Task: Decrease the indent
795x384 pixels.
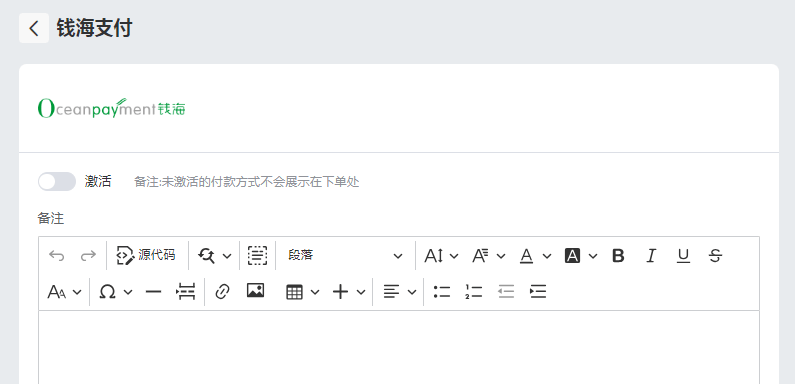Action: tap(506, 292)
